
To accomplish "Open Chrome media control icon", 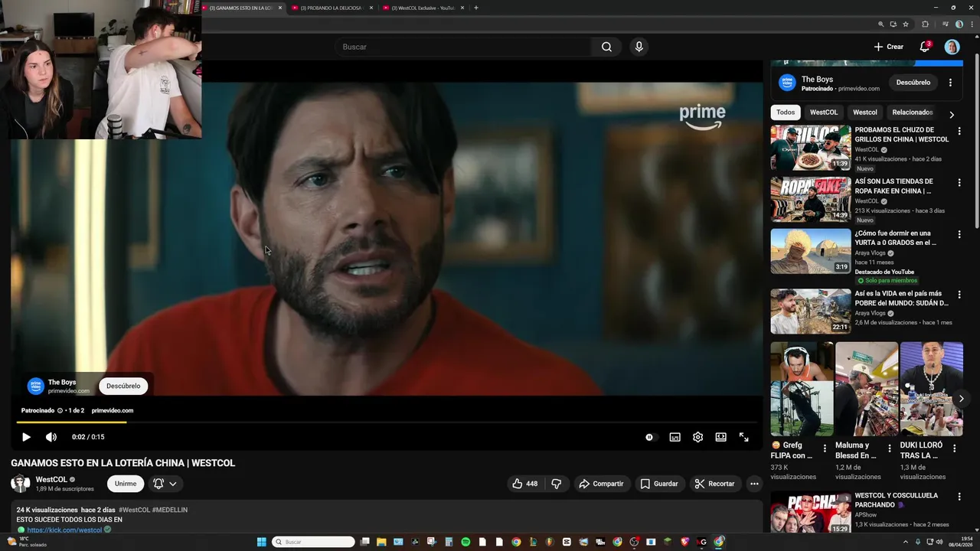I will [x=946, y=24].
